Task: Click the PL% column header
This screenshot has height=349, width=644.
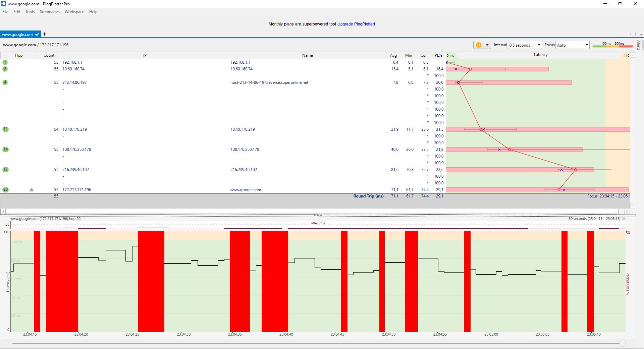Action: pyautogui.click(x=438, y=55)
